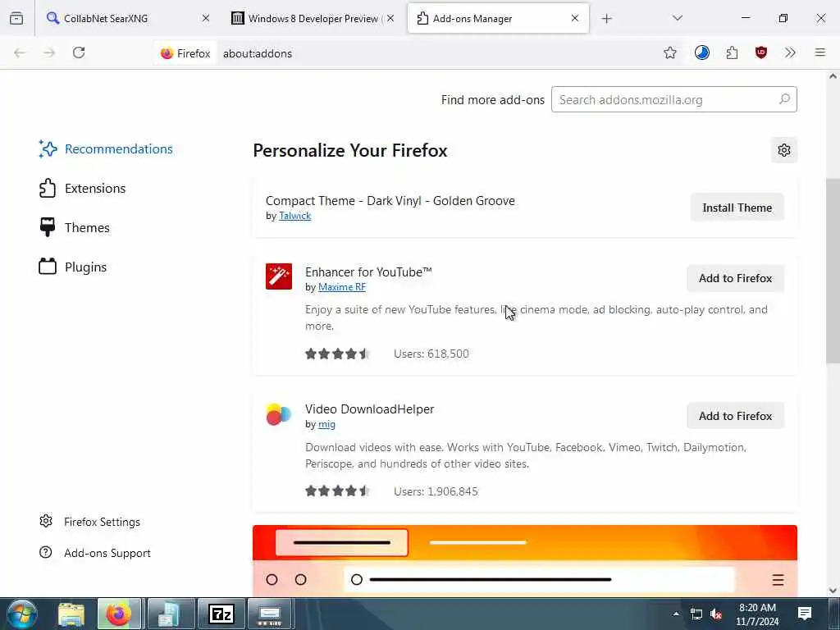Image resolution: width=840 pixels, height=630 pixels.
Task: Click Compact Theme - Dark Vinyl title
Action: click(390, 201)
